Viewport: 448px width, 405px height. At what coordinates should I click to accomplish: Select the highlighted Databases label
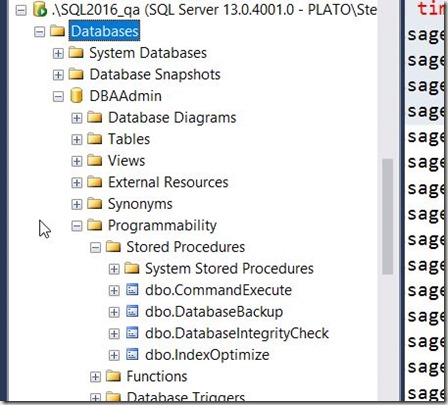(104, 31)
